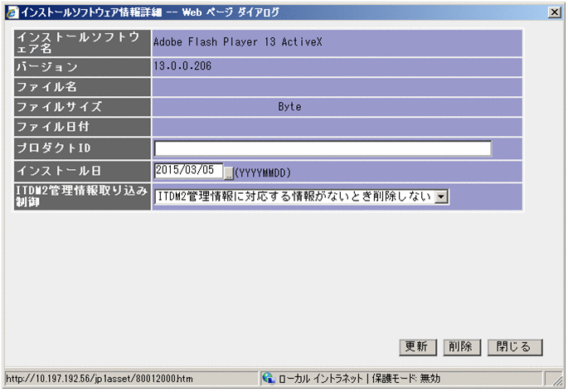Click the (YYYYMMDD) format hint
The image size is (568, 392).
tap(263, 172)
